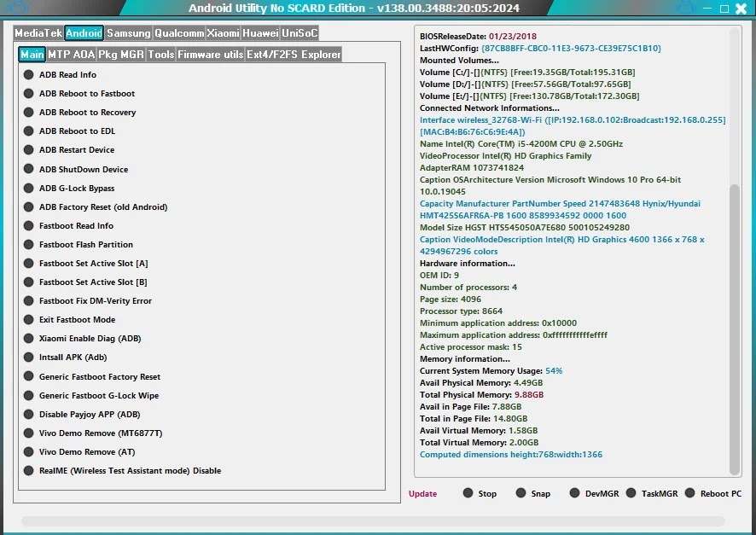The image size is (756, 535).
Task: Select RealME Wireless Test Assistant mode Disable
Action: point(29,470)
